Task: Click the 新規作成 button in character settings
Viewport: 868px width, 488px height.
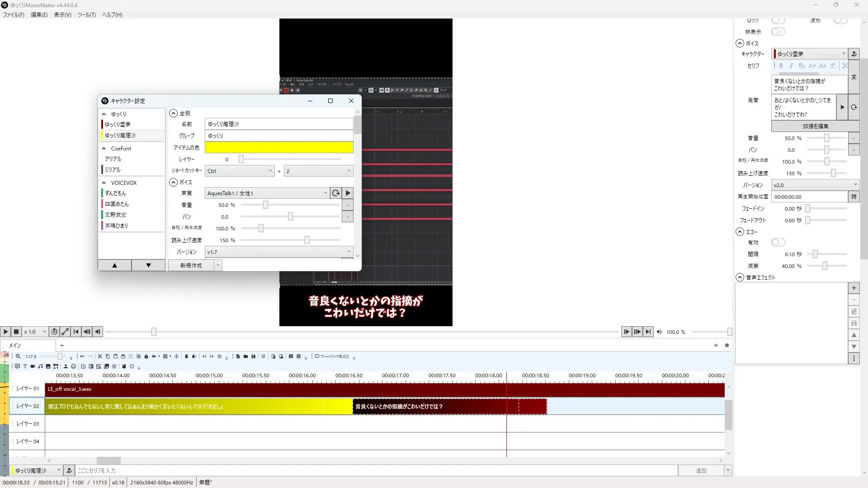Action: tap(191, 266)
